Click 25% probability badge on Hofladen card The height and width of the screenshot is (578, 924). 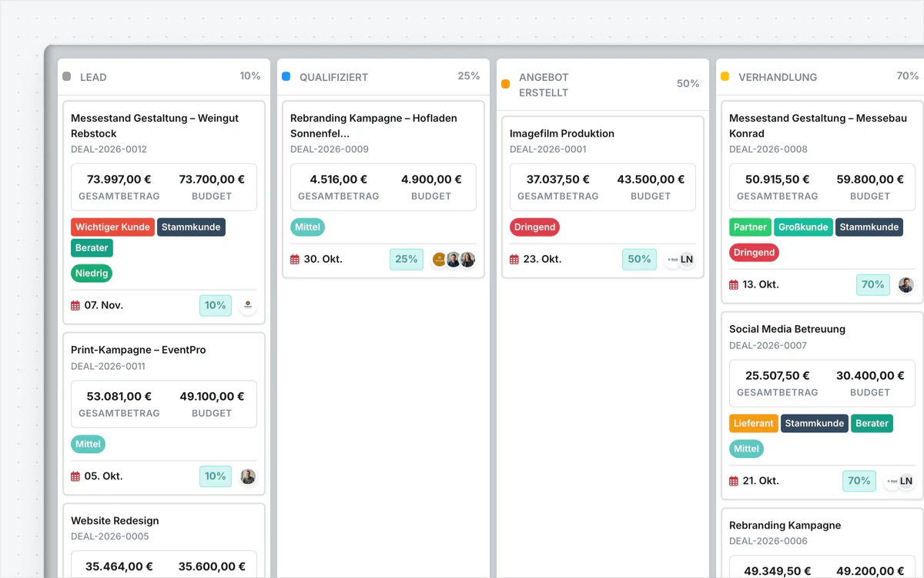point(407,260)
